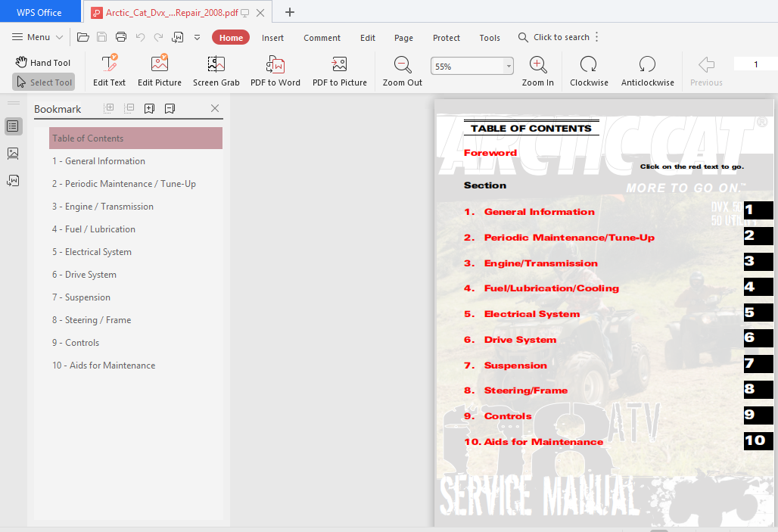Image resolution: width=778 pixels, height=532 pixels.
Task: Click the Save disk icon
Action: click(101, 37)
